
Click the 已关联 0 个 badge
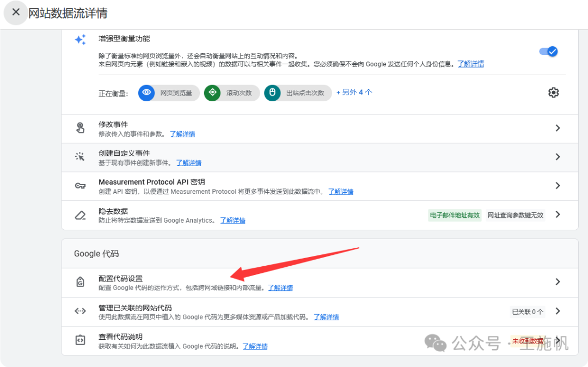[x=527, y=312]
